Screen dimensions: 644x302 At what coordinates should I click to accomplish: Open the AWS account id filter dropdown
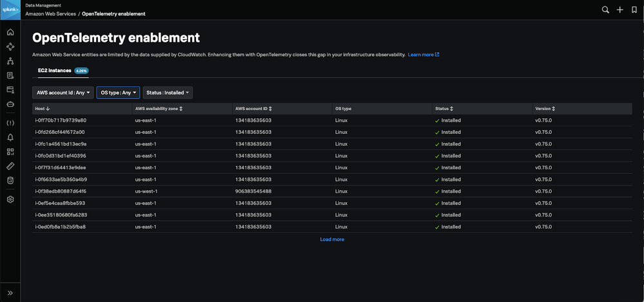pos(63,93)
